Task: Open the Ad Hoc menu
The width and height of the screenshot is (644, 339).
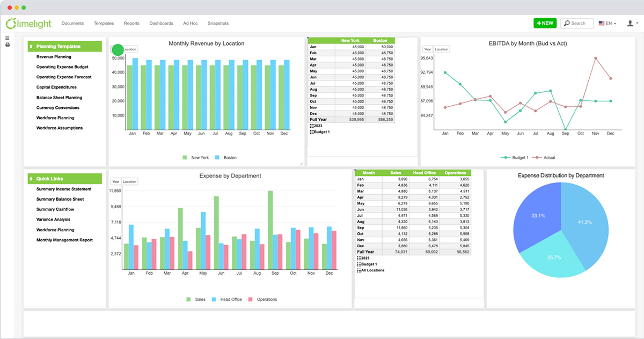Action: (191, 24)
